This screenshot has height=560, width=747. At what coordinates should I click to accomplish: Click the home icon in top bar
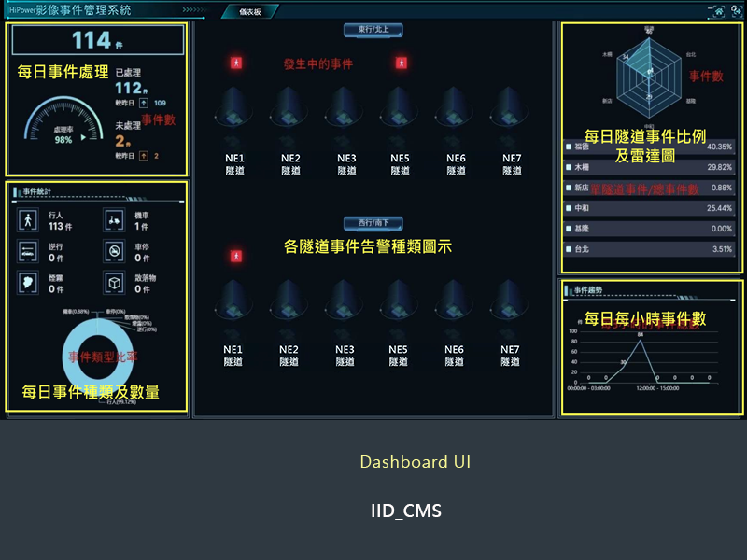[718, 11]
